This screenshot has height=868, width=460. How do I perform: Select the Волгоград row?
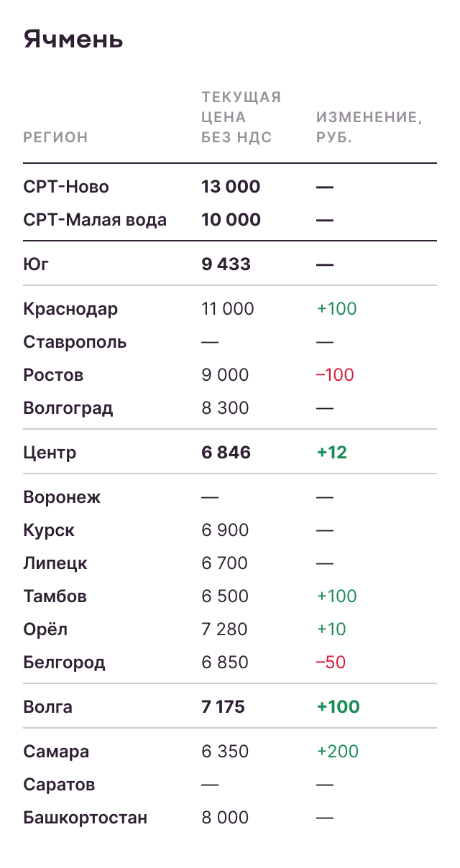[x=68, y=408]
